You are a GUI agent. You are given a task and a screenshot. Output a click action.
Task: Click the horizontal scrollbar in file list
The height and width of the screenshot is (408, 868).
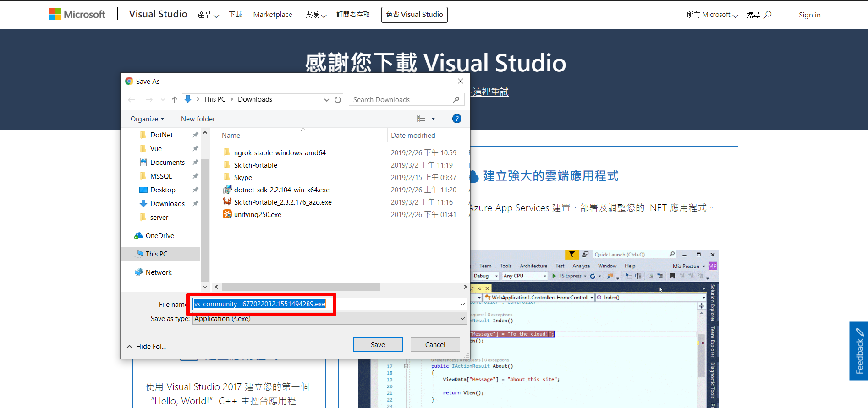pyautogui.click(x=301, y=287)
